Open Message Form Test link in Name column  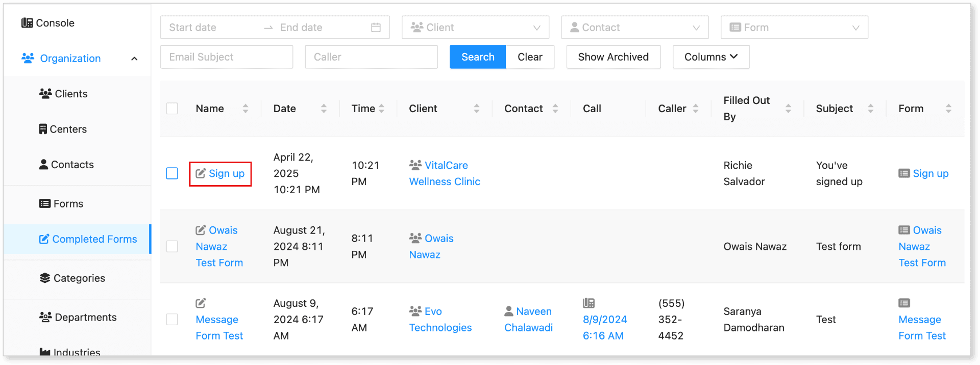[219, 328]
